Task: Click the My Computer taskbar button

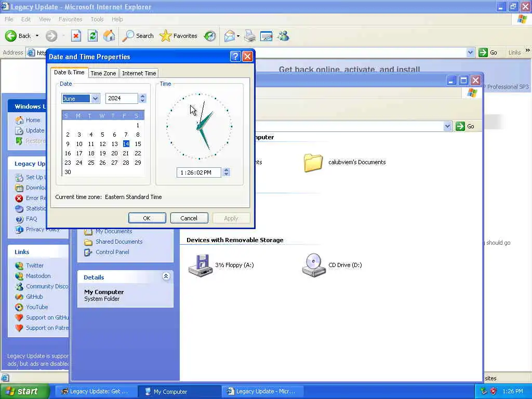Action: (180, 392)
